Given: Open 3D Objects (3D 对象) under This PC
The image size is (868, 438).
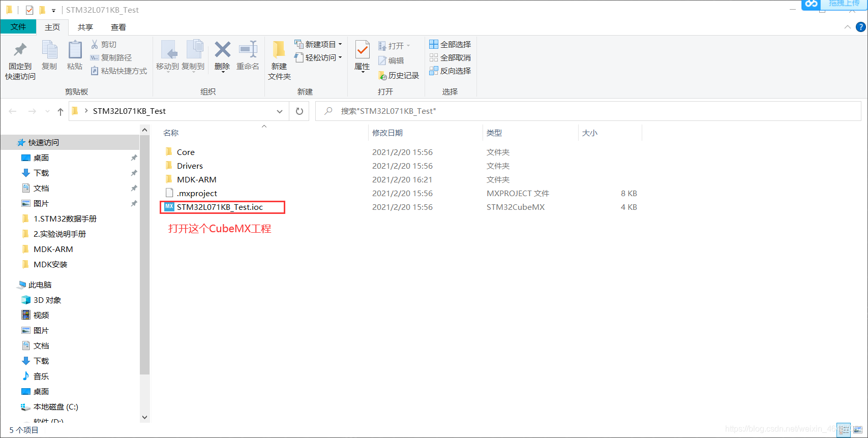Looking at the screenshot, I should click(x=41, y=300).
